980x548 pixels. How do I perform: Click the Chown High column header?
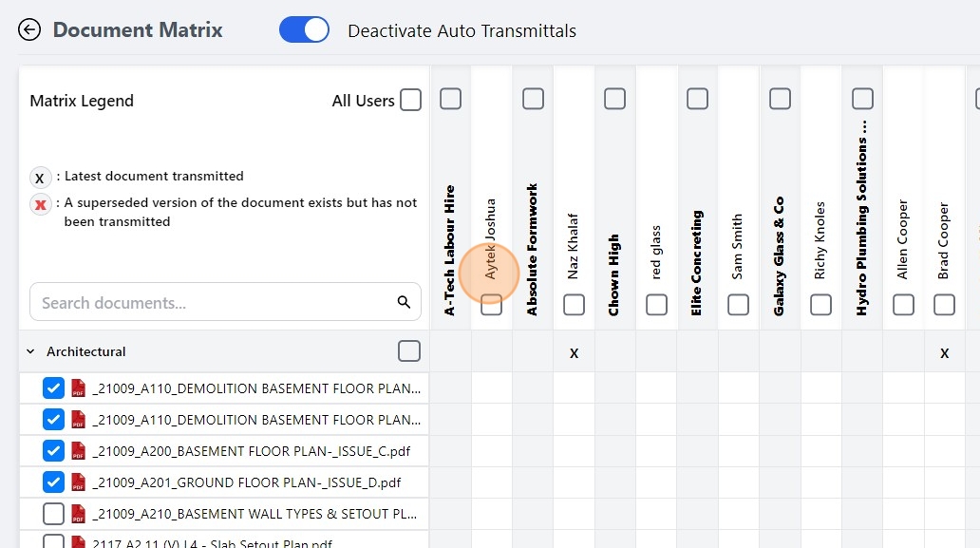tap(614, 274)
